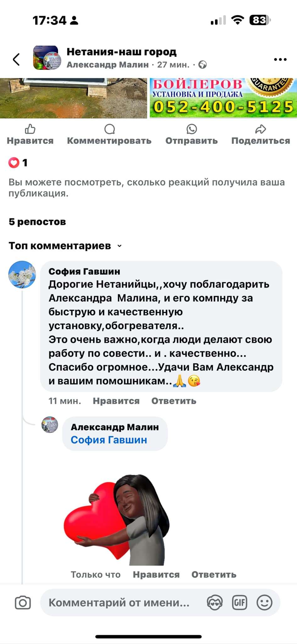Open the tagged София Гавшин profile link

pyautogui.click(x=109, y=440)
